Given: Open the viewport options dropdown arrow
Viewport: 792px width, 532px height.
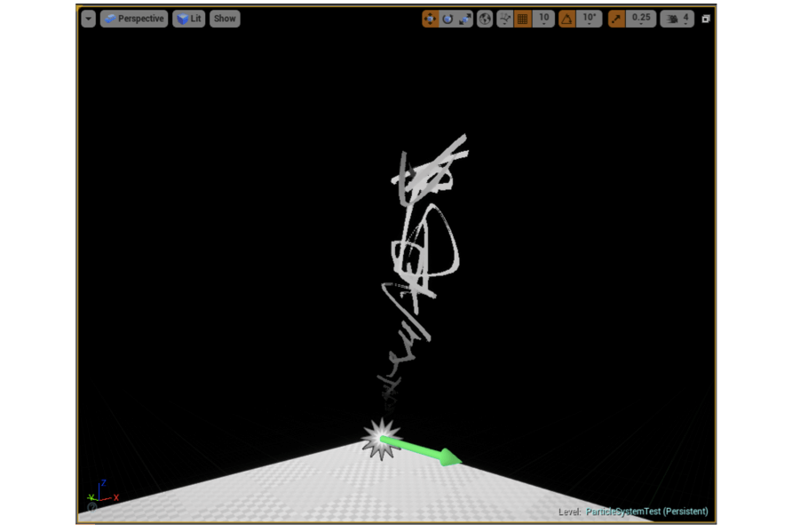Looking at the screenshot, I should [88, 19].
